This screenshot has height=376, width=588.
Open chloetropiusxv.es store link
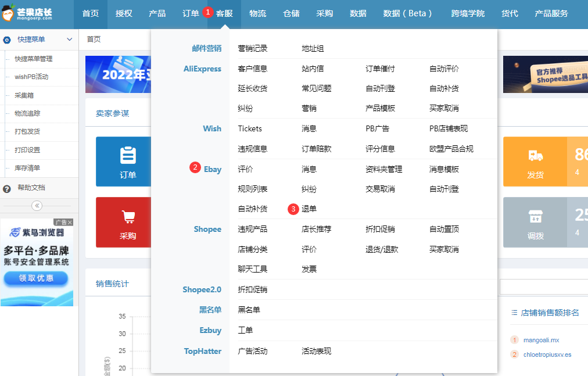[547, 354]
